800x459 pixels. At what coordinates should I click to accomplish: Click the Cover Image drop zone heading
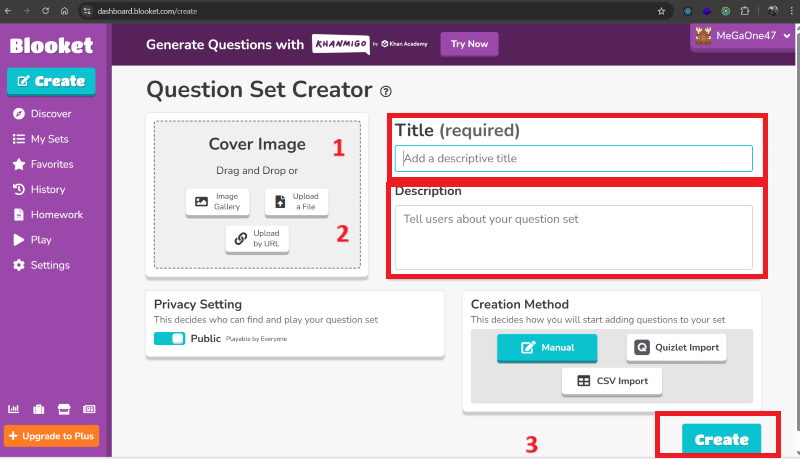pyautogui.click(x=257, y=144)
